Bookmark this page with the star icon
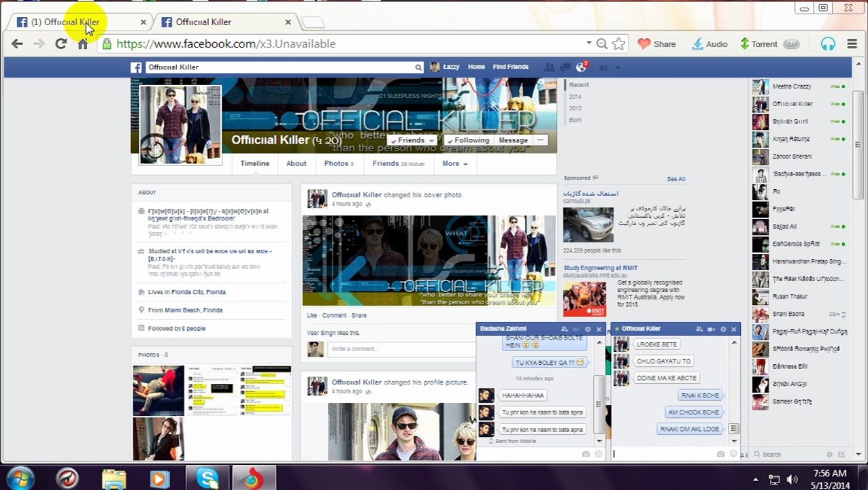Screen dimensions: 868x490 point(618,44)
